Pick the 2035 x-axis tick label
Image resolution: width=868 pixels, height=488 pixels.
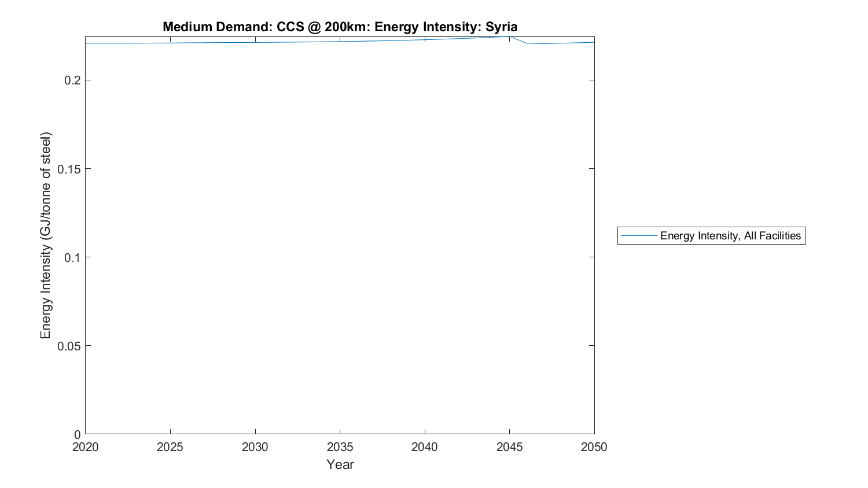tap(340, 447)
